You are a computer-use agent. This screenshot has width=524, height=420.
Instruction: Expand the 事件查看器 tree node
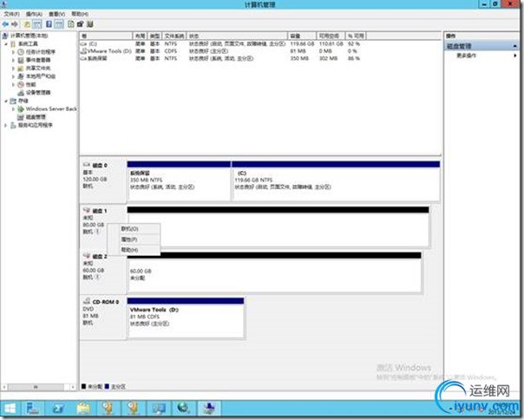[13, 60]
